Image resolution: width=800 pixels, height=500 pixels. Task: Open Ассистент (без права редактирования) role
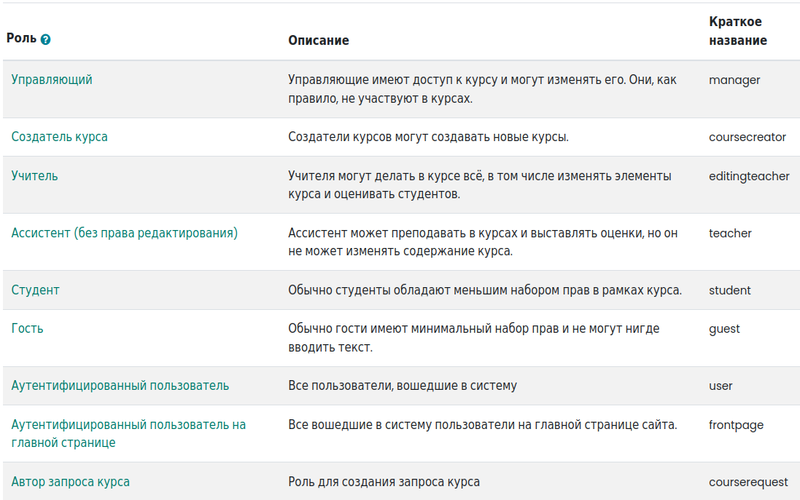(x=124, y=233)
